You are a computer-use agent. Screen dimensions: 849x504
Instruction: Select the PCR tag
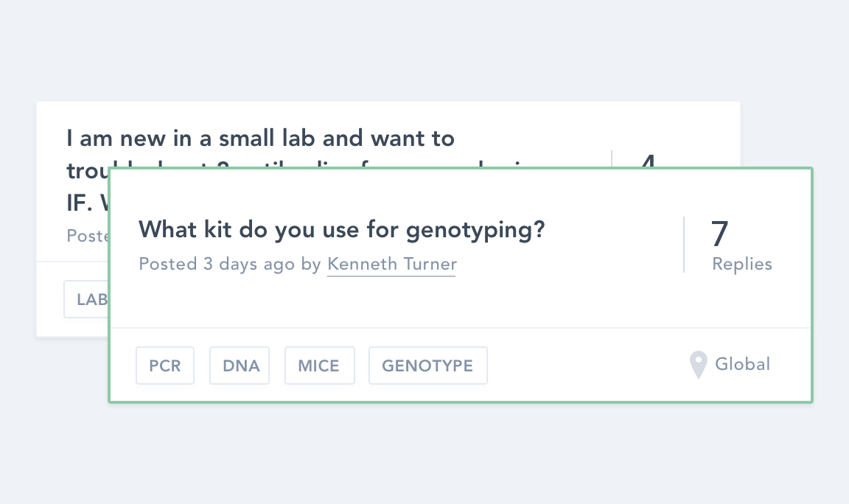[165, 365]
